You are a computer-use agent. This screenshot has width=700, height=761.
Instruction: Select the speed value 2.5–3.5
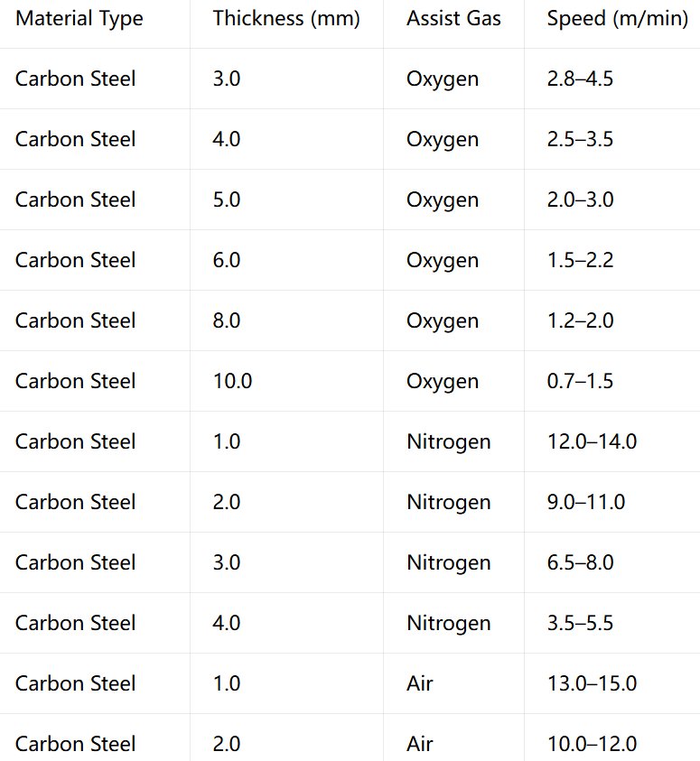click(x=580, y=139)
